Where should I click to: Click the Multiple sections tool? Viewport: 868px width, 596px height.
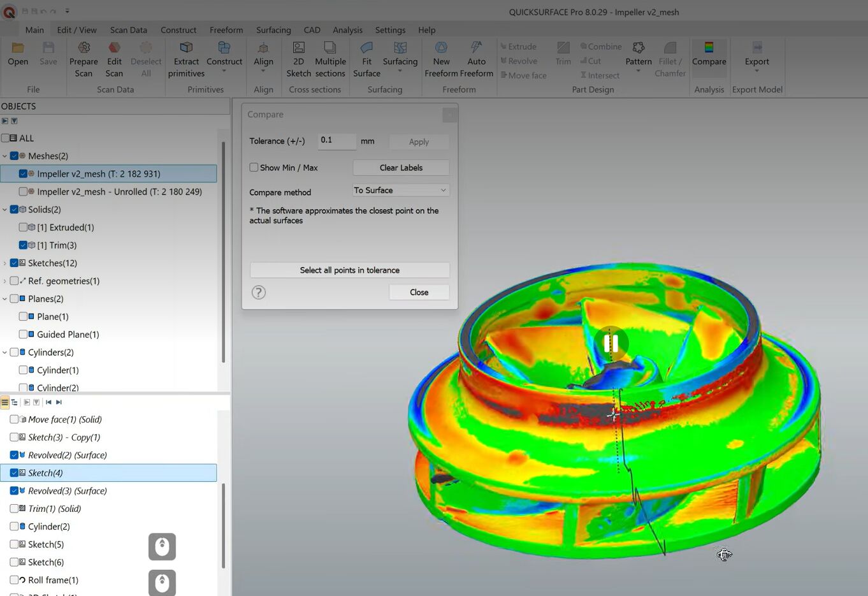[x=330, y=59]
